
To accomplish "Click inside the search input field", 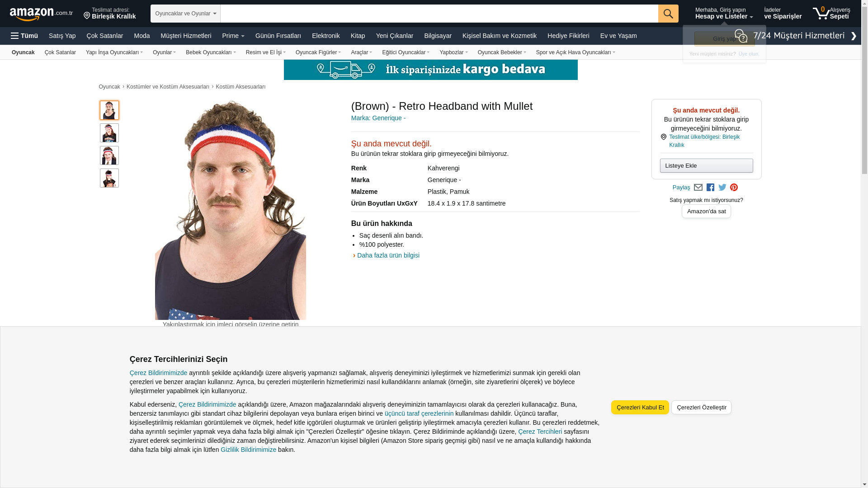I will 439,14.
